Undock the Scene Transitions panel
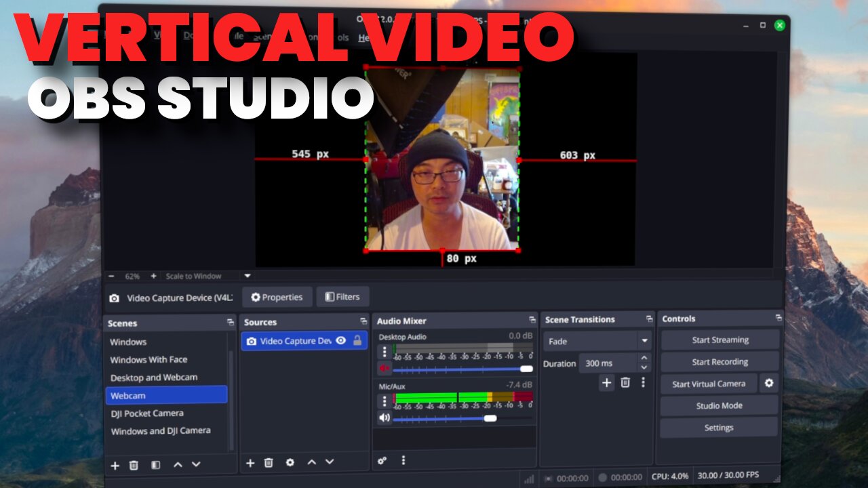This screenshot has width=868, height=488. click(x=648, y=319)
